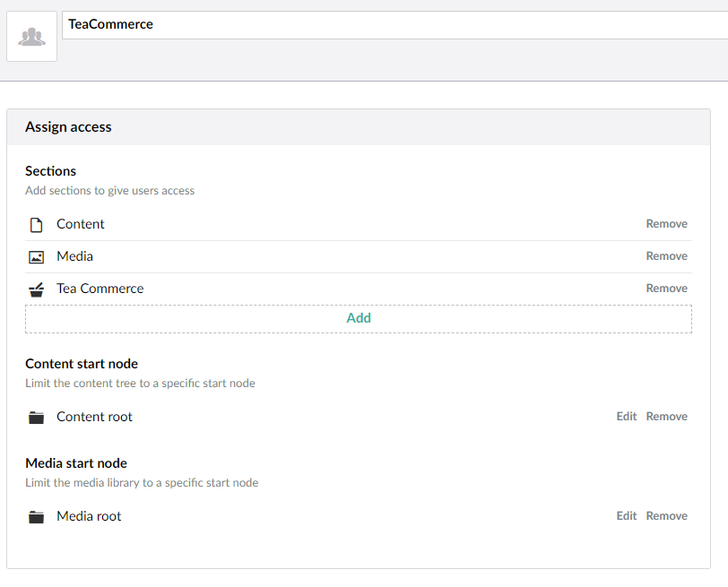Viewport: 728px width, 587px height.
Task: Click 'Add sections to give users access' text
Action: click(109, 191)
